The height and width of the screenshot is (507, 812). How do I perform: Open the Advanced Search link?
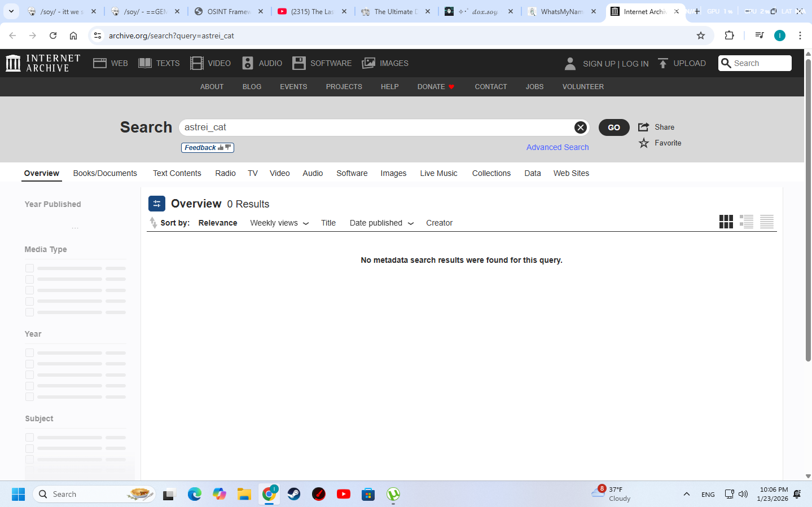point(557,147)
